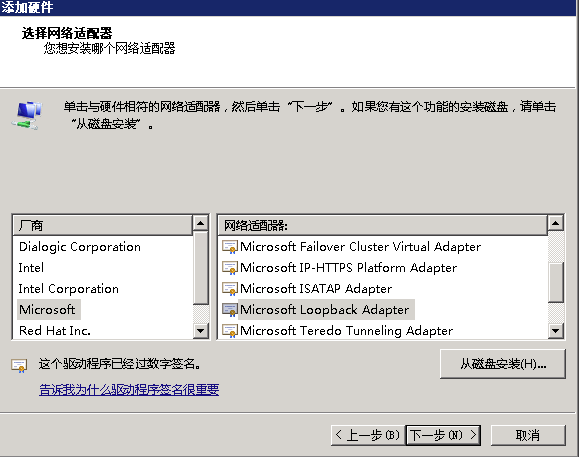Select Intel Corporation manufacturer
The width and height of the screenshot is (579, 457).
click(69, 289)
